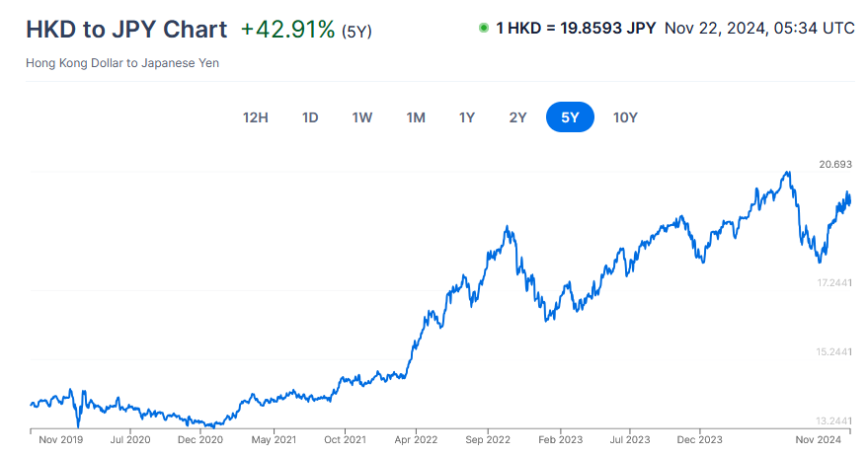Select the active 5Y range button

pos(570,117)
